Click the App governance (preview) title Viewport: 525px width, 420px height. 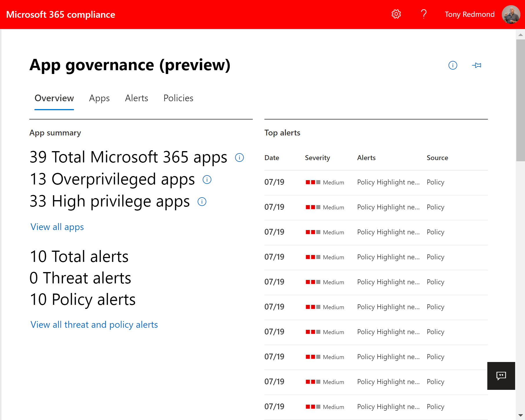pyautogui.click(x=130, y=65)
